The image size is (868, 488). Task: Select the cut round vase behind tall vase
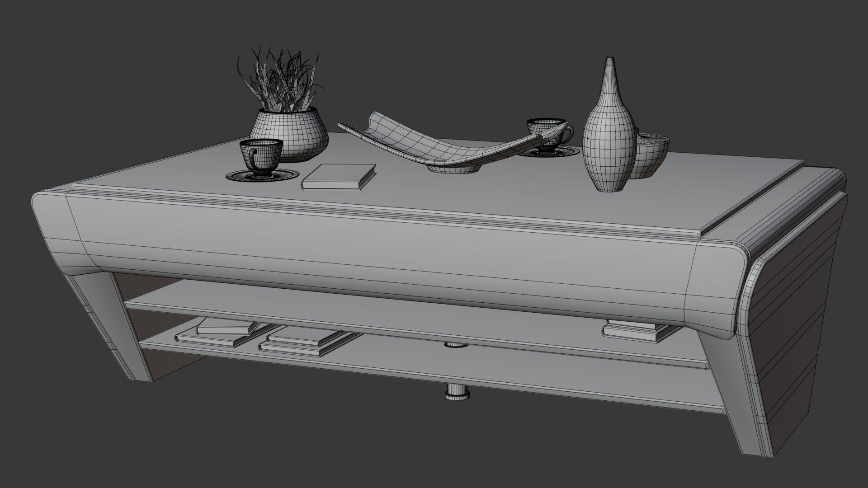[649, 154]
